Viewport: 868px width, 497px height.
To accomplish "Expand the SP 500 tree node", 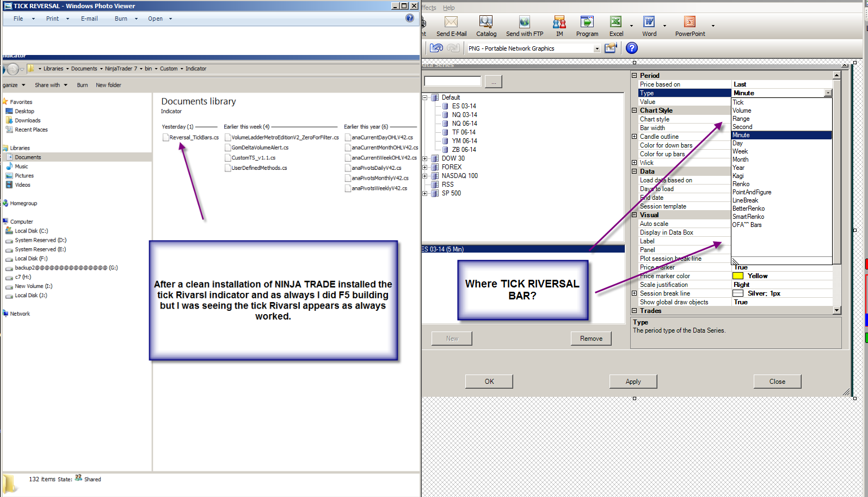I will (425, 193).
